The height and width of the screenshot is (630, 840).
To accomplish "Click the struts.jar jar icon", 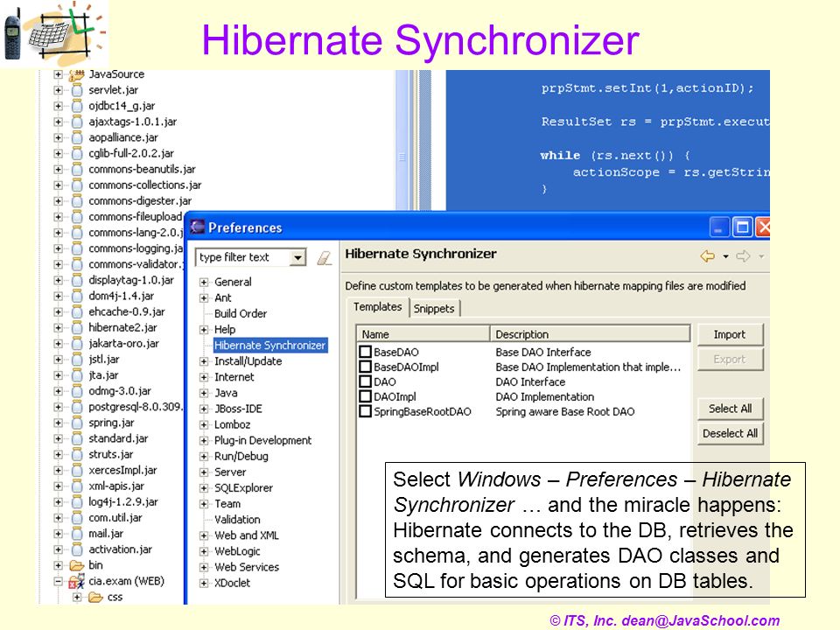I will [x=77, y=454].
